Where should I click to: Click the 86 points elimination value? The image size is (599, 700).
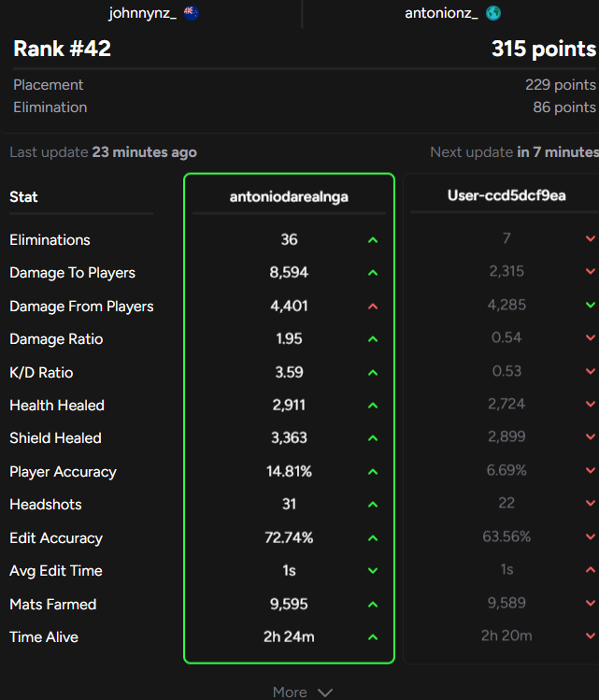pyautogui.click(x=564, y=107)
